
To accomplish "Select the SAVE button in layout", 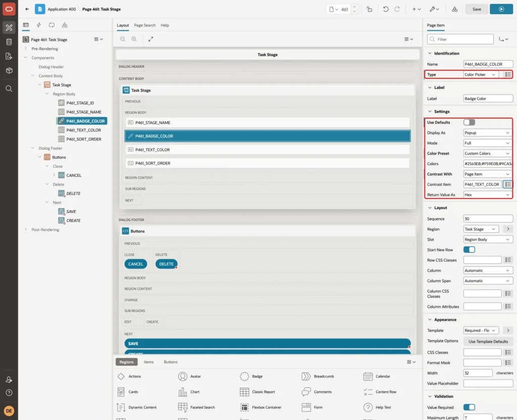I will [x=267, y=343].
